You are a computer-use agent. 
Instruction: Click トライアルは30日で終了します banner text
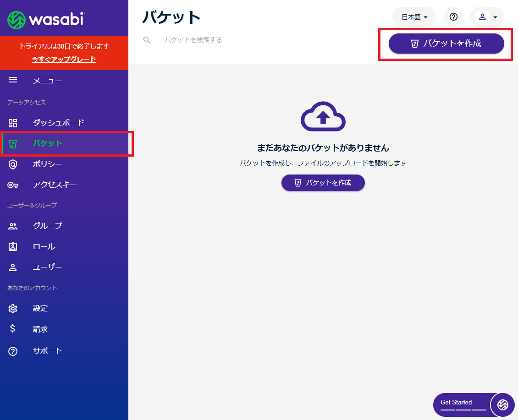64,46
